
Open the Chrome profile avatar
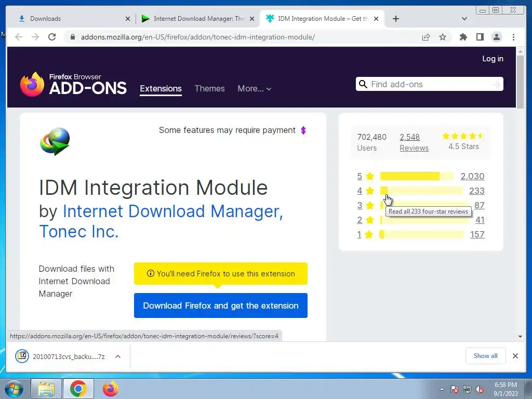[x=497, y=37]
